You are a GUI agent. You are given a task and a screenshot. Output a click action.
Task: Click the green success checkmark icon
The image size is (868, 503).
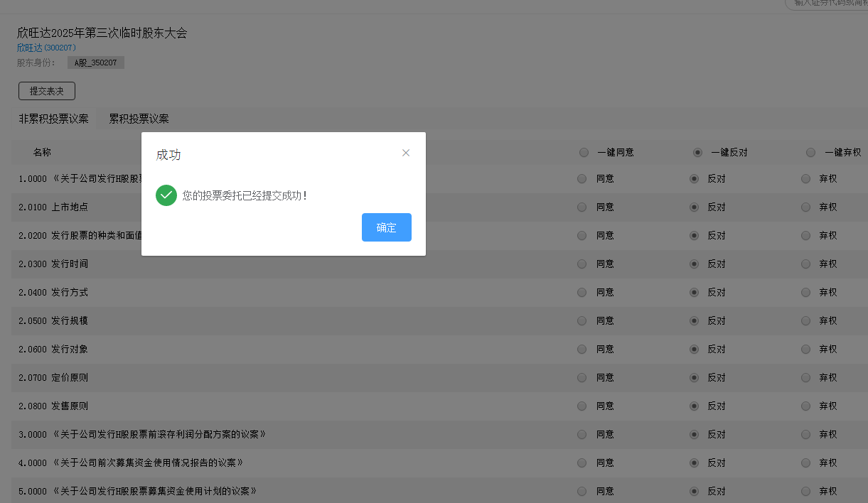tap(166, 195)
